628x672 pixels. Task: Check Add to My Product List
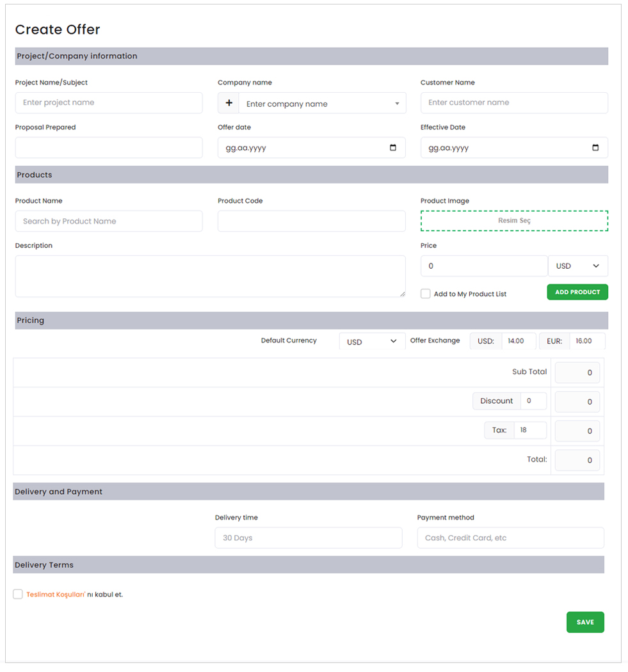[426, 294]
